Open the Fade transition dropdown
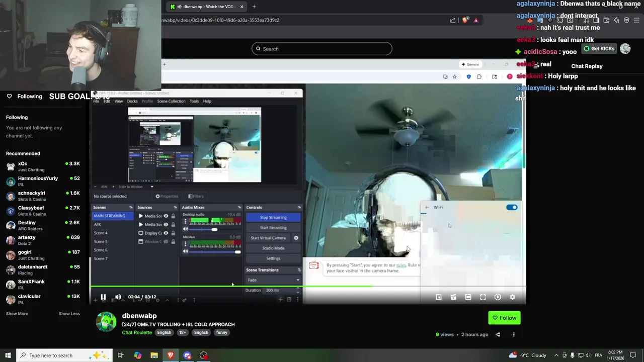Viewport: 644px width, 362px height. point(273,280)
